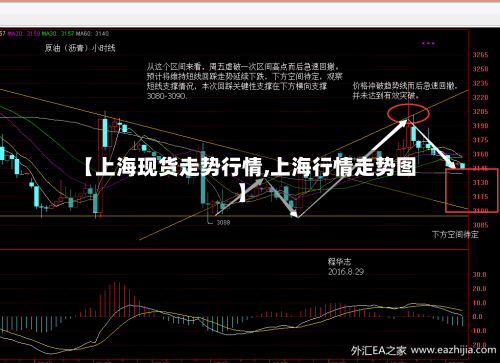Click the 3085 price axis value
This screenshot has width=500, height=363.
click(x=480, y=225)
